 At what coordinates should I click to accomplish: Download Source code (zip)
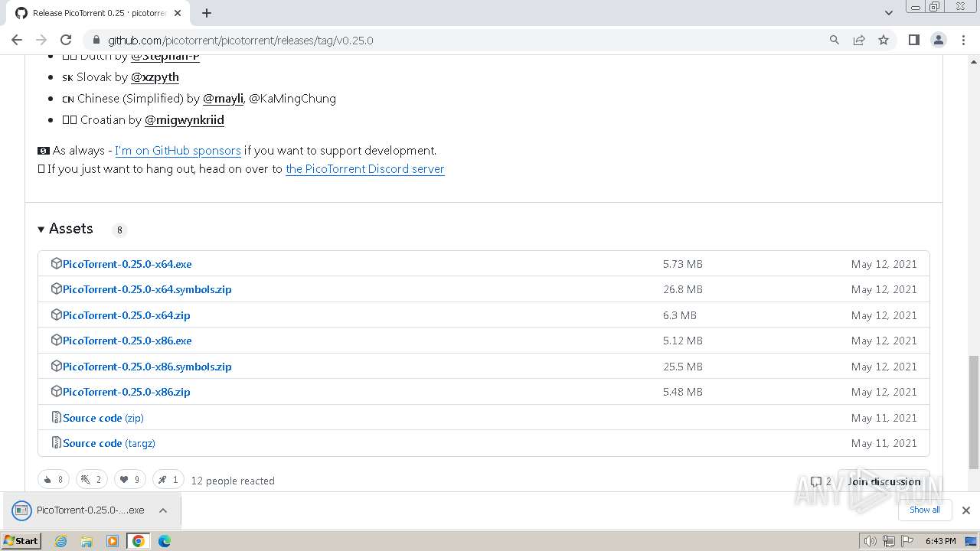[x=103, y=418]
